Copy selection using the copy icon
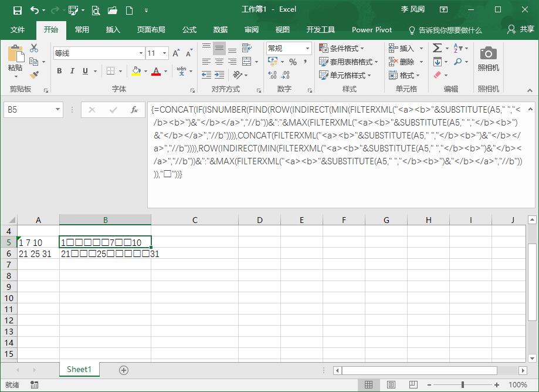 click(x=33, y=62)
